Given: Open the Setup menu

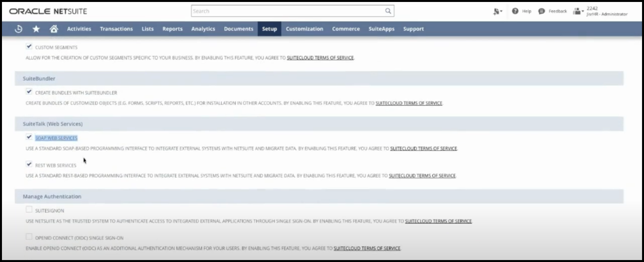Looking at the screenshot, I should pyautogui.click(x=269, y=29).
